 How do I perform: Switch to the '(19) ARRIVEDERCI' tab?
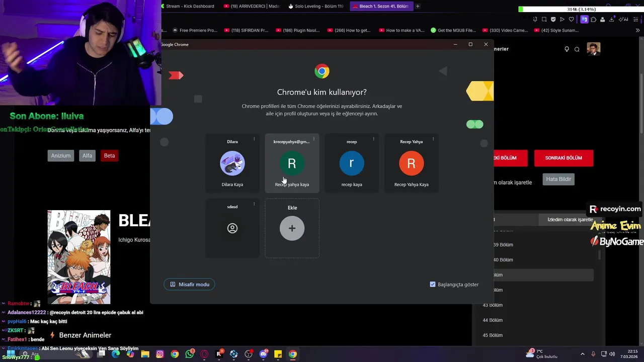pyautogui.click(x=252, y=6)
